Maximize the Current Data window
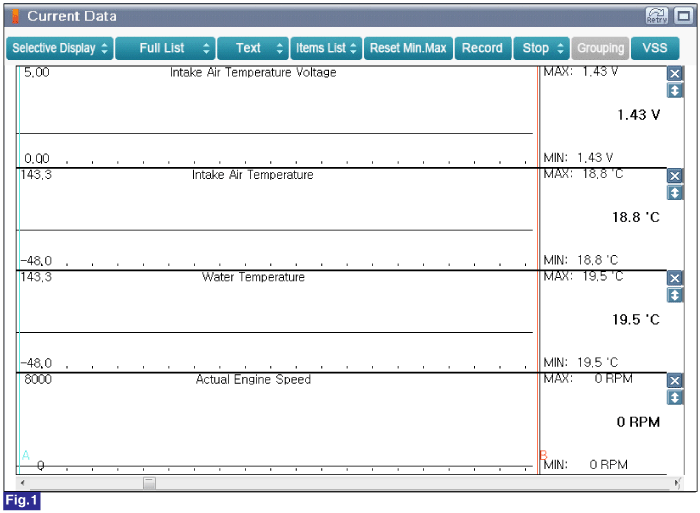The width and height of the screenshot is (700, 513). pos(683,16)
